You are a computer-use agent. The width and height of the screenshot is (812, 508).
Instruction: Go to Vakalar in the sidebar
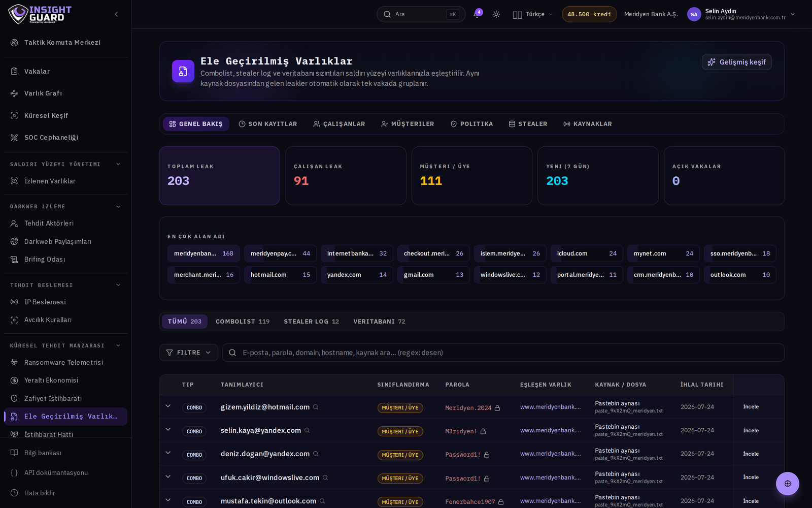(x=65, y=72)
